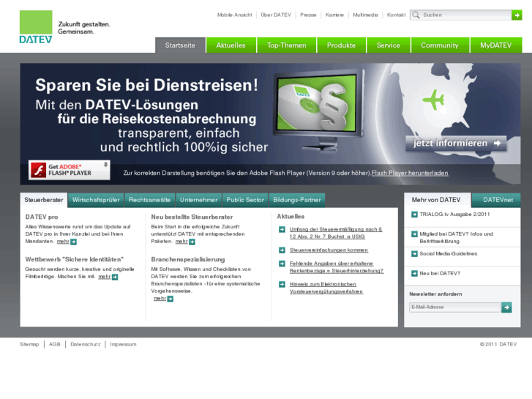Submit newsletter with green arrow button
532x399 pixels.
click(506, 307)
